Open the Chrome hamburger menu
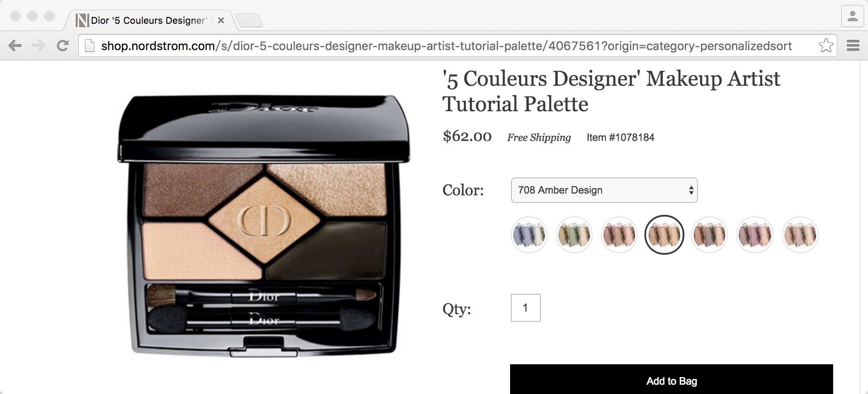 (x=853, y=45)
